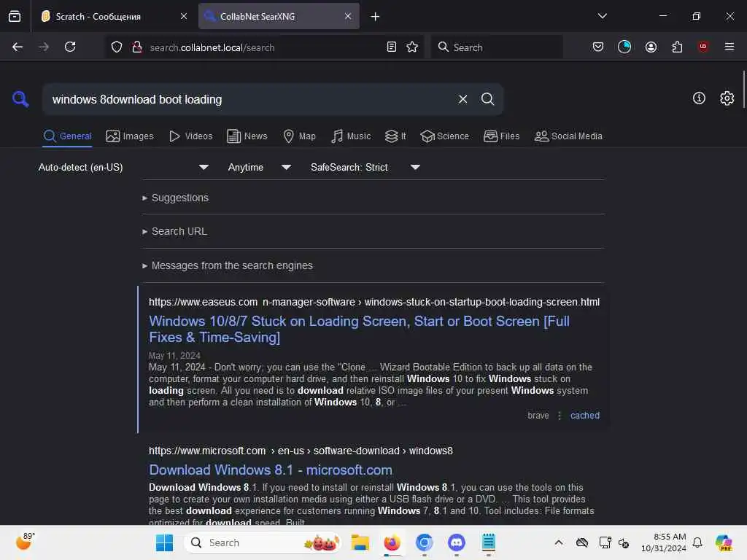Click the Firefox address bar URL

[x=212, y=47]
